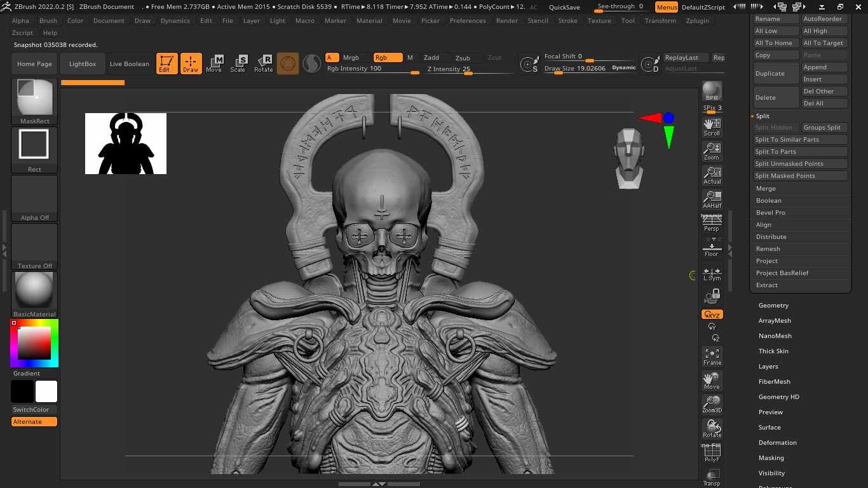Toggle the Mrgb channel button
Screen dimensions: 868x488
(x=351, y=57)
